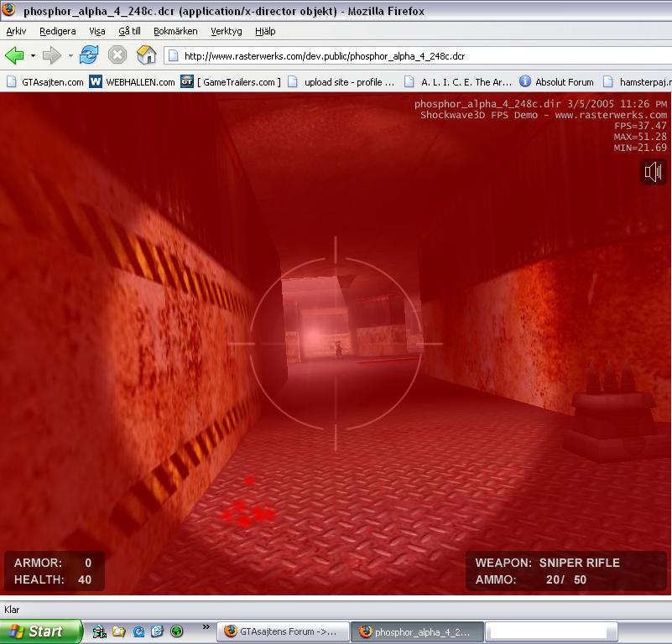672x644 pixels.
Task: Click the Firefox icon in the title bar
Action: coord(9,10)
